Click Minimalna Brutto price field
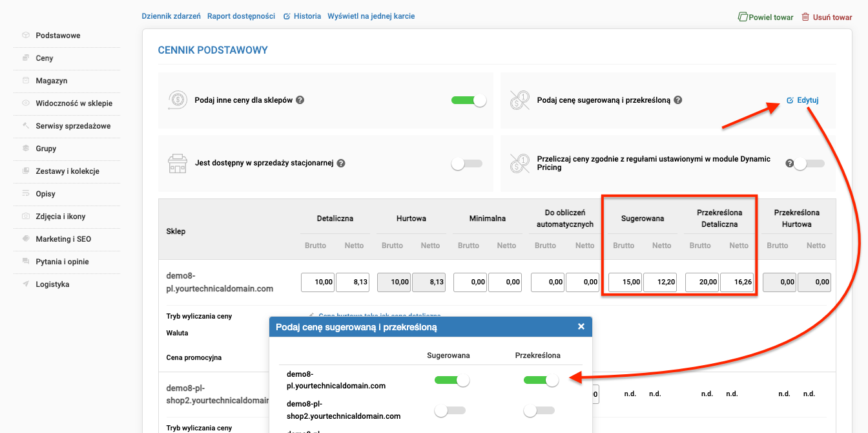Screen dimensions: 868x433 coord(470,282)
